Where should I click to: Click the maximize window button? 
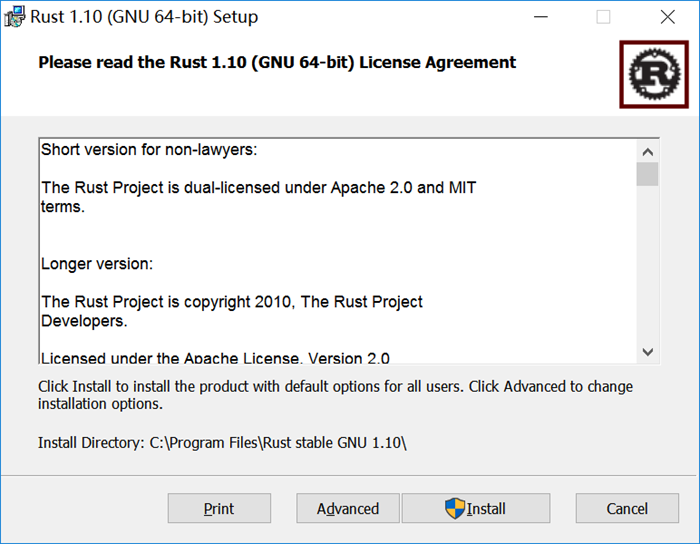tap(603, 17)
